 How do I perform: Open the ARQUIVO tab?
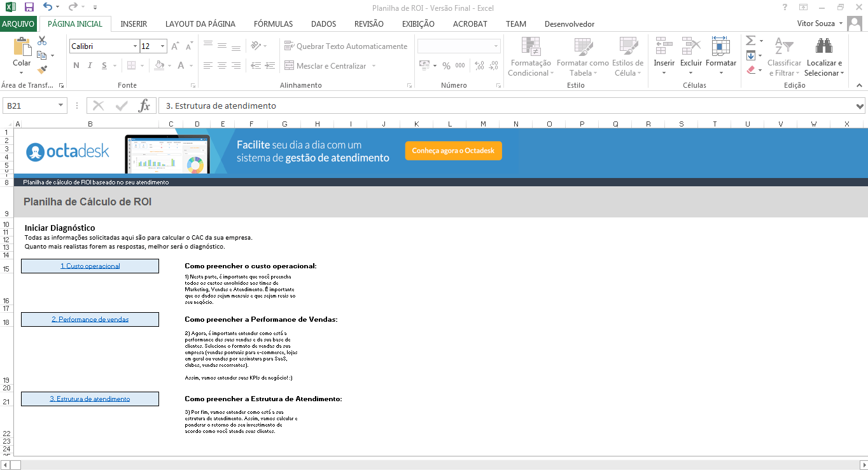tap(18, 24)
